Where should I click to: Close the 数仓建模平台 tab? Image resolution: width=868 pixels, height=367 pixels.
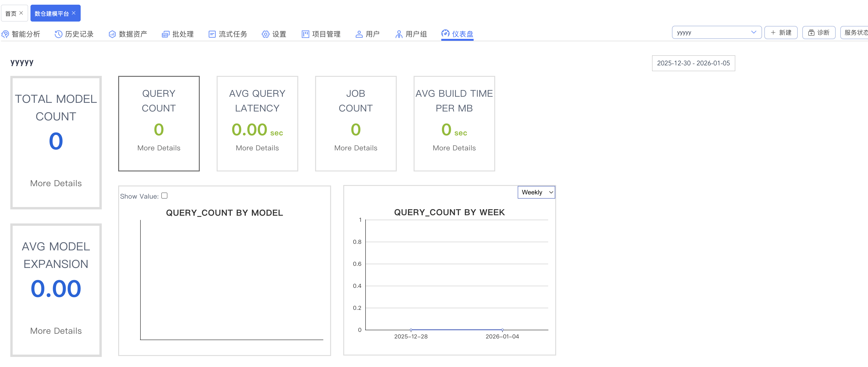click(74, 13)
